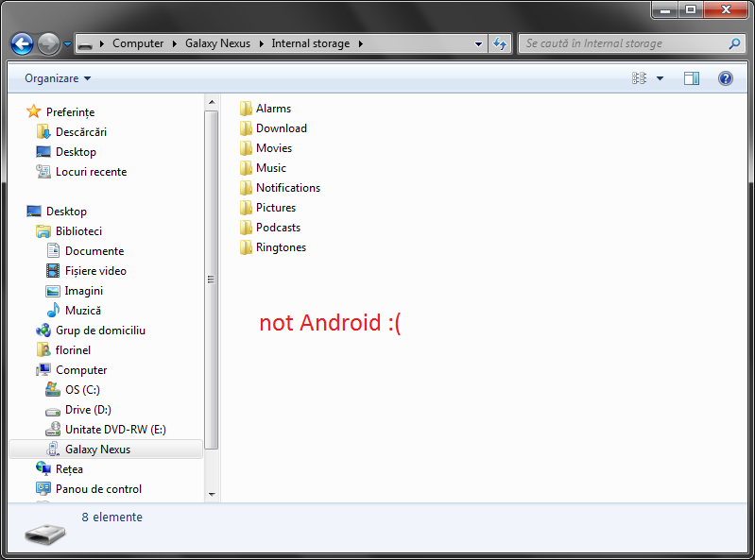Screen dimensions: 755x560
Task: Click navigation pane scrollbar up arrow
Action: (212, 103)
